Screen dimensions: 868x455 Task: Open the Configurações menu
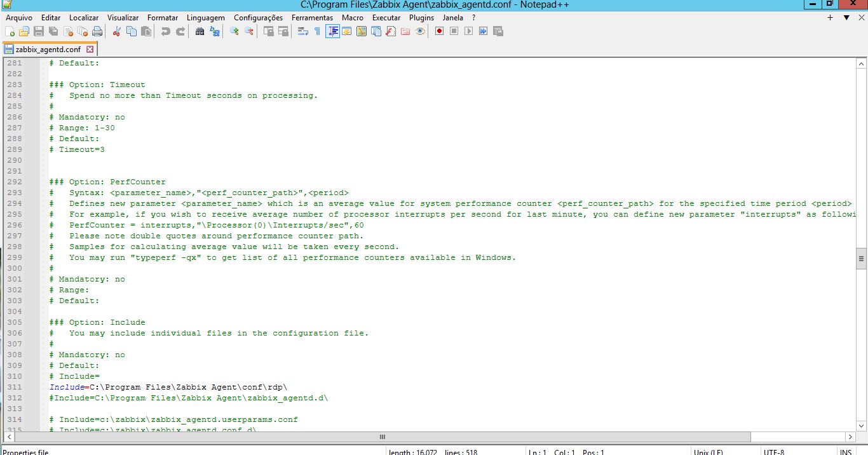[x=259, y=18]
